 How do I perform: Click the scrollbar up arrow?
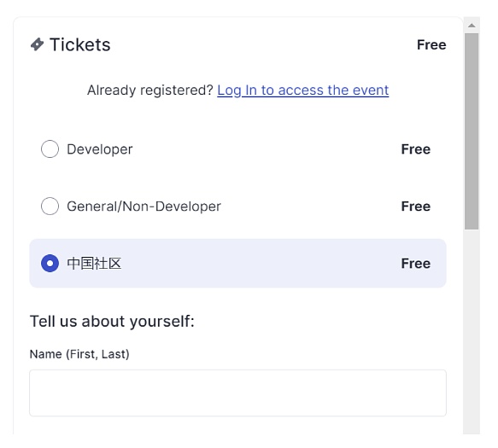coord(472,26)
